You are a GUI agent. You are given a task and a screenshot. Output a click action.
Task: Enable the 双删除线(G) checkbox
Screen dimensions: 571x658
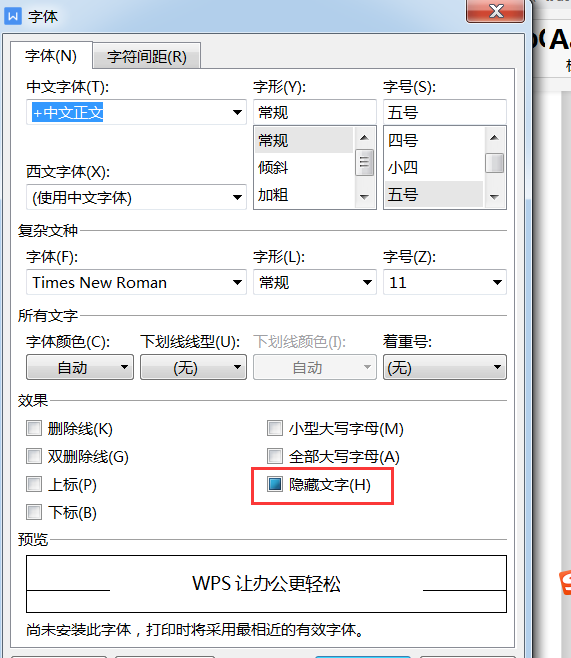click(34, 456)
